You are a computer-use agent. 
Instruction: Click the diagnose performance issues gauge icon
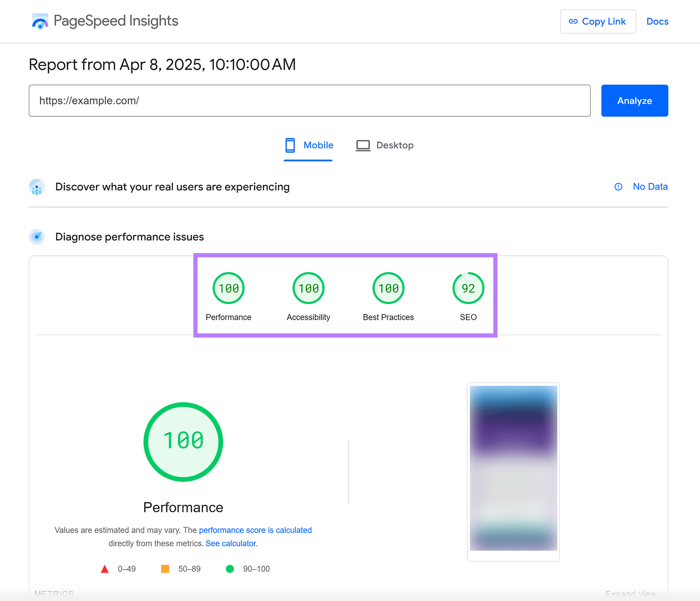(36, 237)
